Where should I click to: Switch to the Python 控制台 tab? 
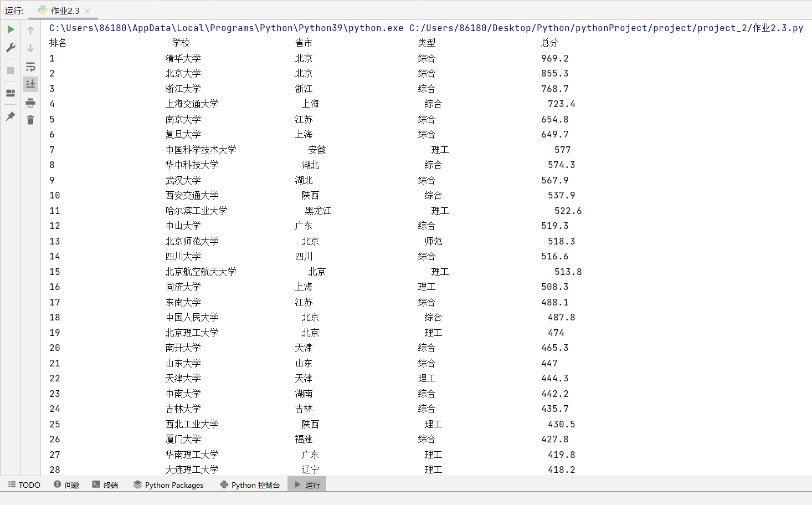[x=250, y=485]
